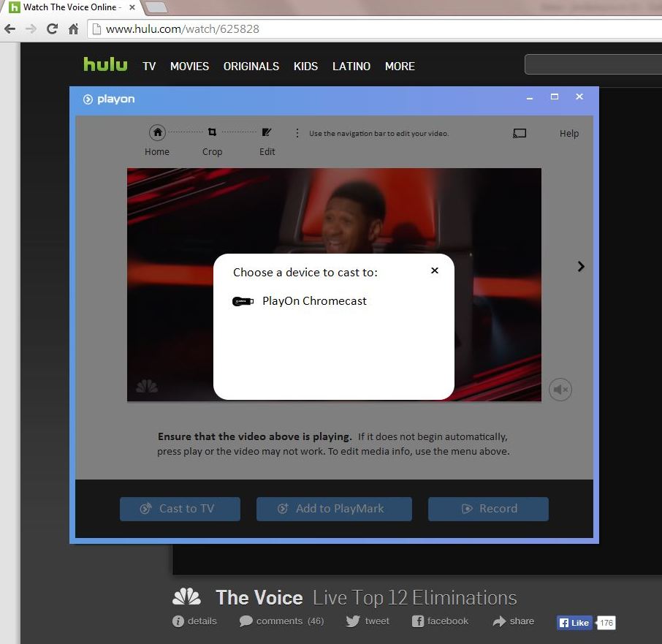The image size is (662, 644).
Task: Maximize the PlayOn window
Action: coord(555,96)
